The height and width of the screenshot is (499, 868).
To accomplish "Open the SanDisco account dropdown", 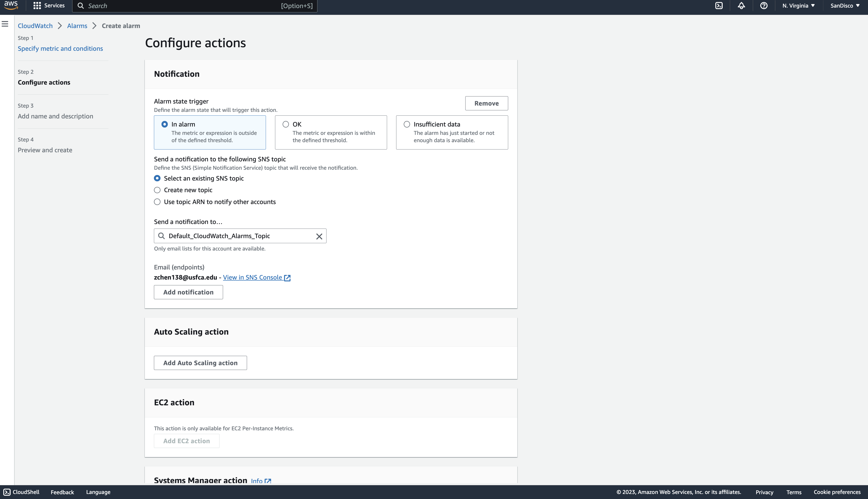I will pyautogui.click(x=845, y=6).
